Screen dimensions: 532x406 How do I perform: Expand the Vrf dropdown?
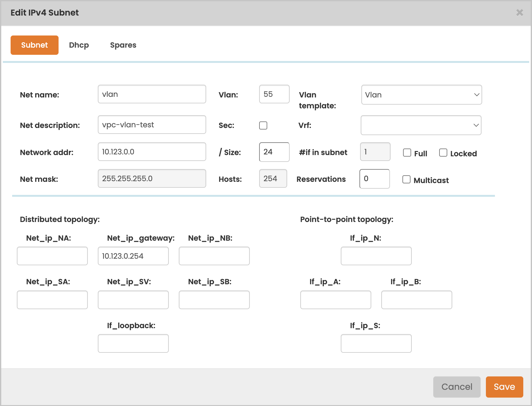pyautogui.click(x=420, y=125)
